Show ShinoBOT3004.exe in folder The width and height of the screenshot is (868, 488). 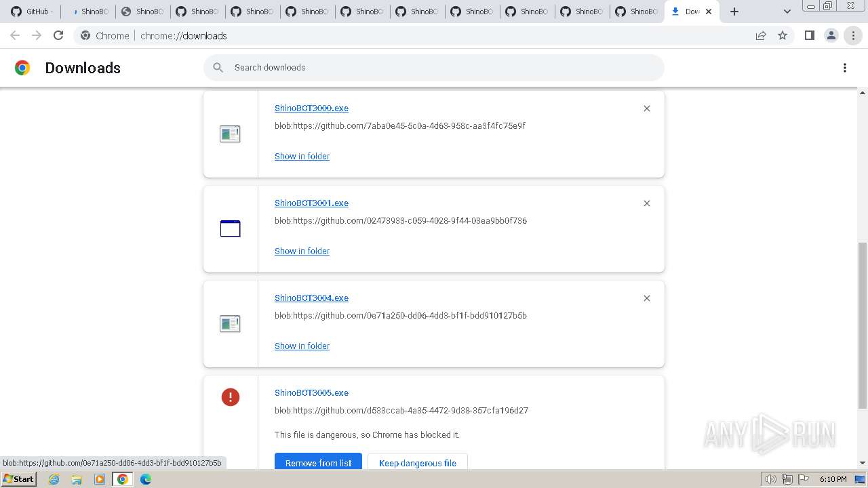coord(302,346)
